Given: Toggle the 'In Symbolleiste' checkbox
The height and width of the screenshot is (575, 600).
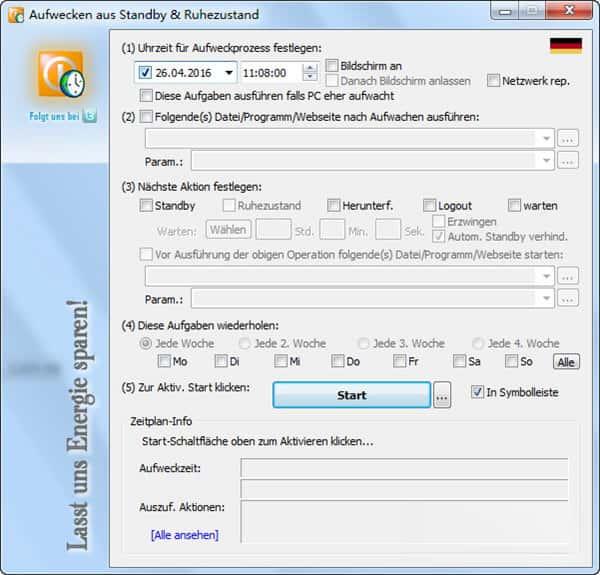Looking at the screenshot, I should click(x=477, y=392).
